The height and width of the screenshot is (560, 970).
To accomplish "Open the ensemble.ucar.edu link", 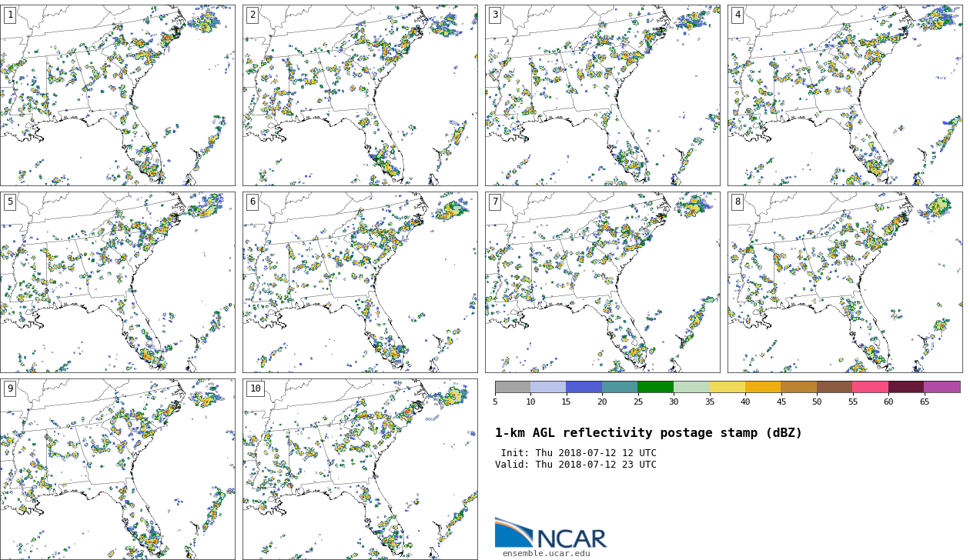I will click(x=546, y=553).
